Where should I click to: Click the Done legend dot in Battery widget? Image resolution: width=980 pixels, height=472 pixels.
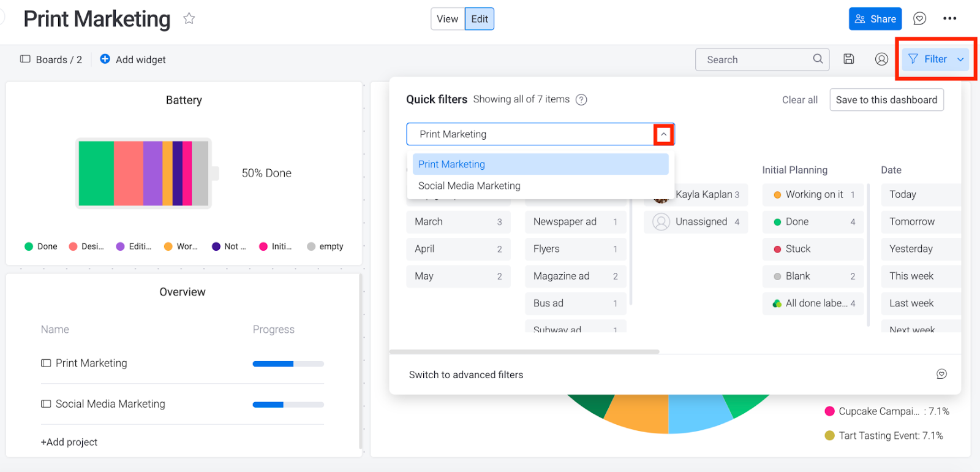click(29, 246)
